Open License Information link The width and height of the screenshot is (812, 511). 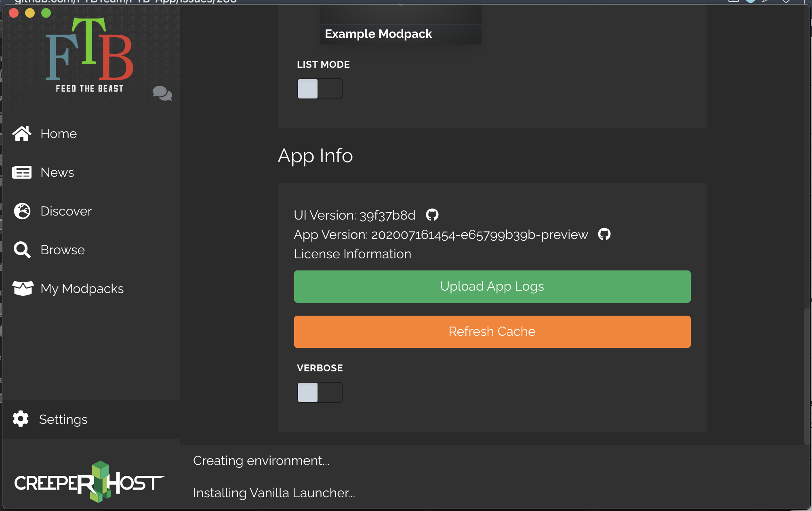(352, 254)
